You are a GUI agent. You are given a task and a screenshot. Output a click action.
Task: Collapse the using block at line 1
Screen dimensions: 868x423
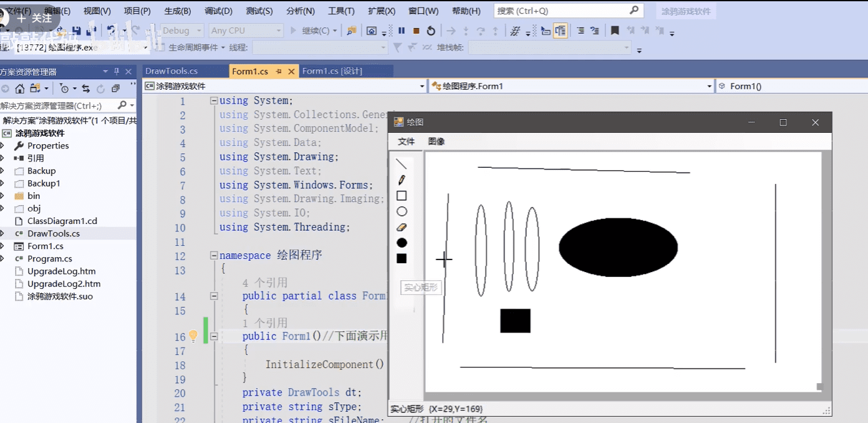[x=214, y=100]
